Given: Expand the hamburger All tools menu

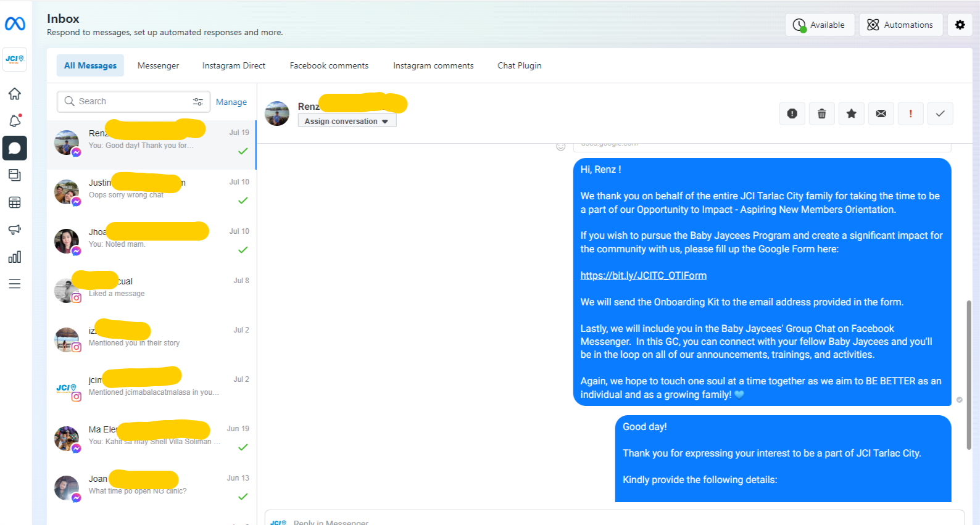Looking at the screenshot, I should 15,284.
